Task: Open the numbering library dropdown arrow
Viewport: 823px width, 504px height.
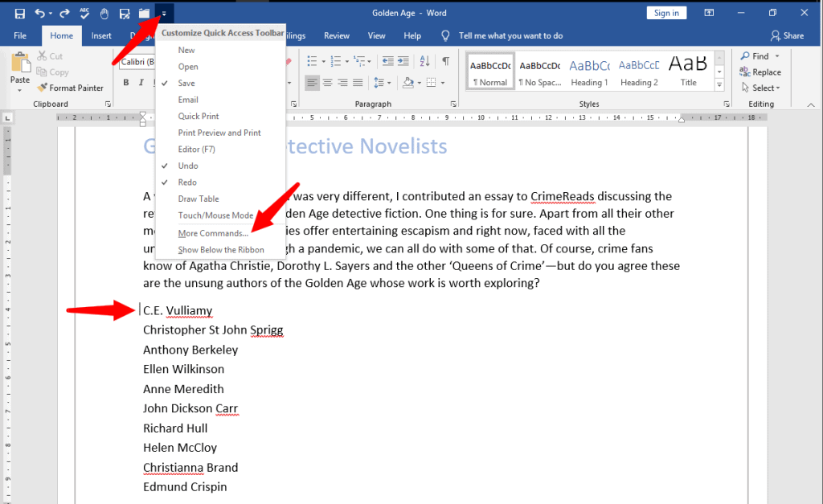Action: pyautogui.click(x=347, y=62)
